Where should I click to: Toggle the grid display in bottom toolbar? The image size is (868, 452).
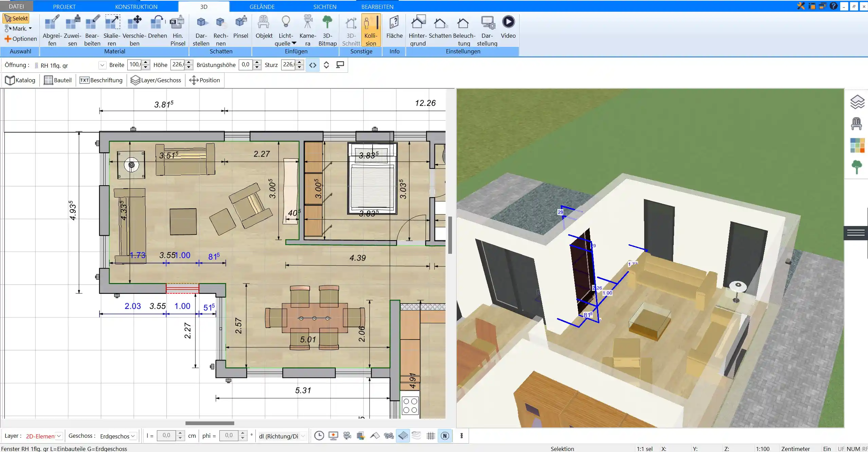[431, 436]
